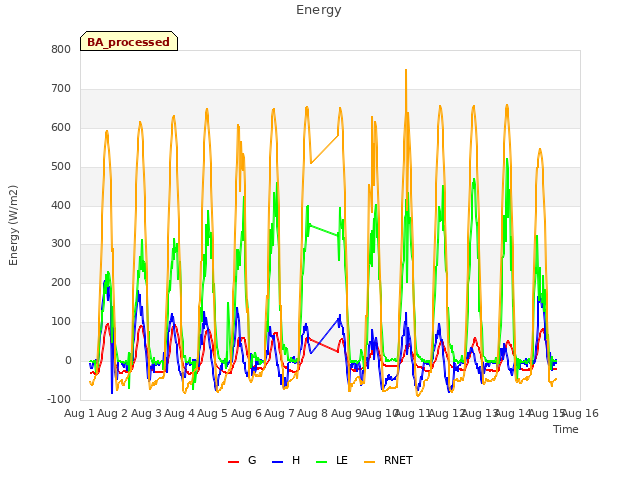Select the LE legend label
Viewport: 640px width, 480px height.
click(x=342, y=460)
